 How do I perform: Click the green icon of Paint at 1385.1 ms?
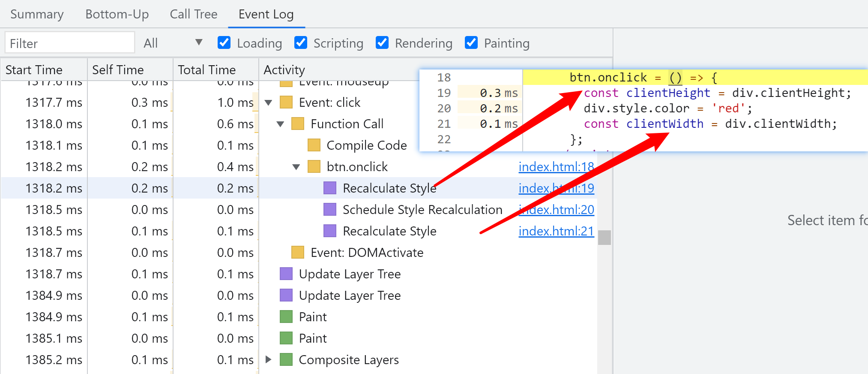(x=286, y=338)
